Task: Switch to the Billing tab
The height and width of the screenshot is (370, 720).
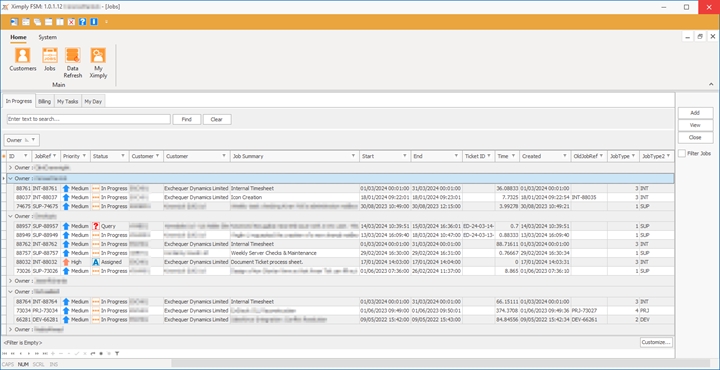Action: (x=45, y=101)
